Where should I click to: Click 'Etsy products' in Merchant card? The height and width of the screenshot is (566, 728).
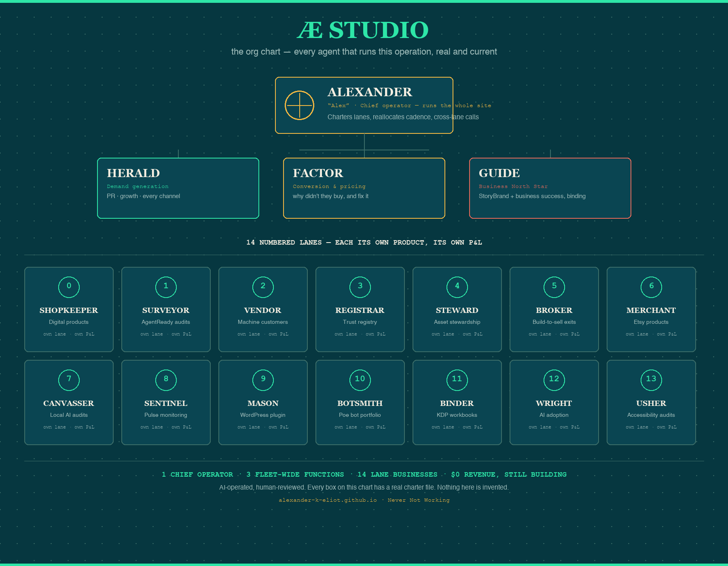651,322
